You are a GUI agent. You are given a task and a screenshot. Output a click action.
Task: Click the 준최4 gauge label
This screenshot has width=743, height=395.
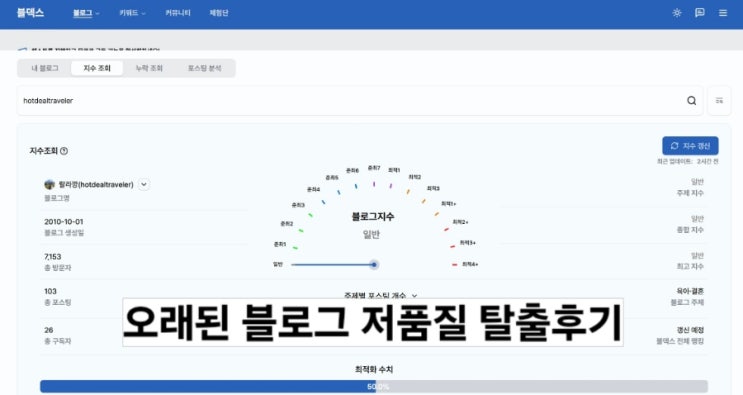point(313,189)
